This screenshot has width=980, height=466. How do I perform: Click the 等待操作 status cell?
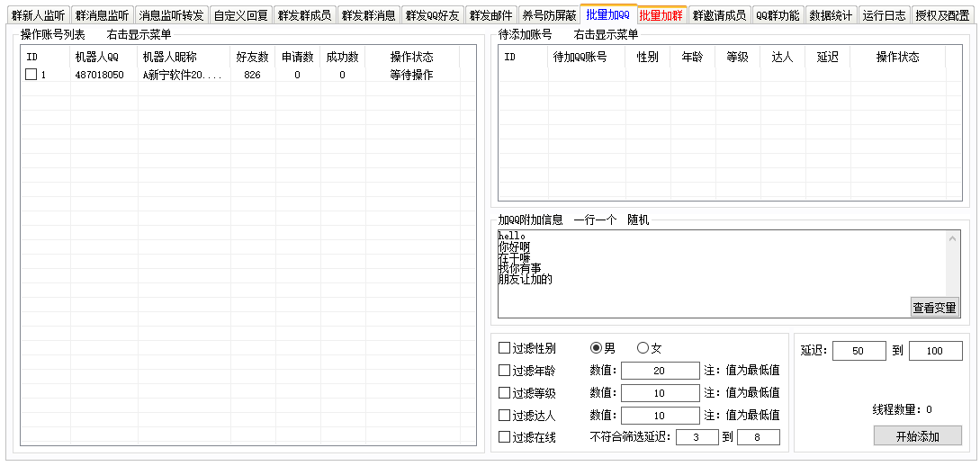tap(412, 75)
